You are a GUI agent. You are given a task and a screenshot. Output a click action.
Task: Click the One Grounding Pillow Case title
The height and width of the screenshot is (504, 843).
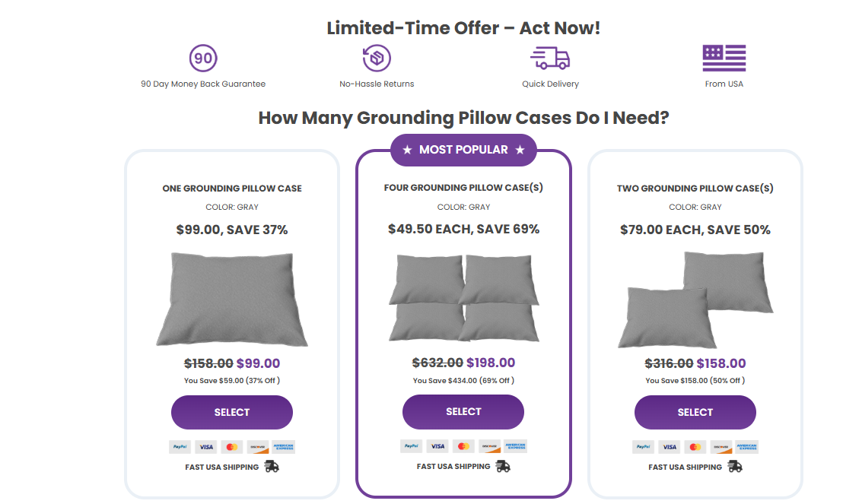[x=232, y=189]
